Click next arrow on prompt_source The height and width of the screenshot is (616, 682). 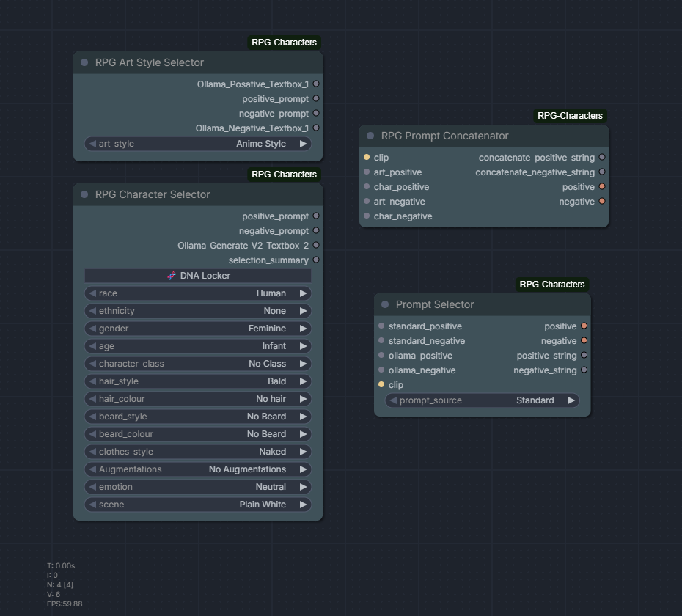click(571, 400)
